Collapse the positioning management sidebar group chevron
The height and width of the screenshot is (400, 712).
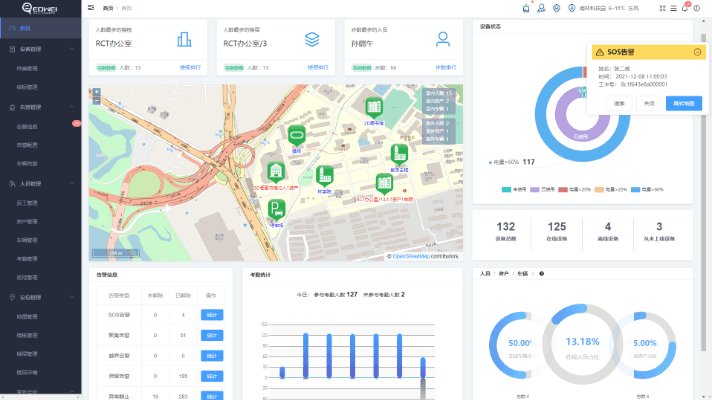(72, 297)
